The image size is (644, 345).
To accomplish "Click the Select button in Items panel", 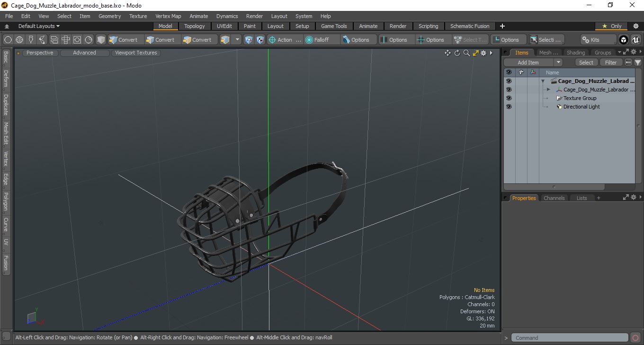I will pos(586,63).
